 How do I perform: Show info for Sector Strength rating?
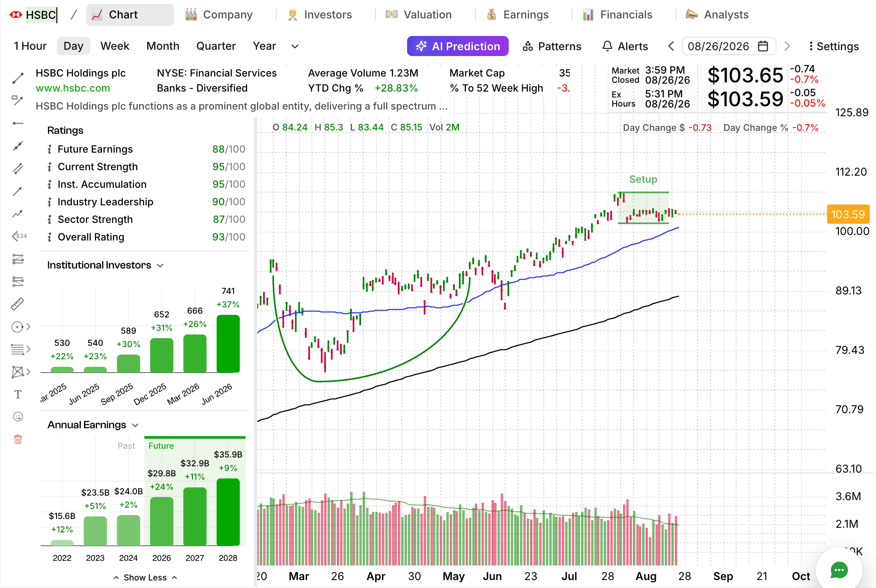click(49, 220)
